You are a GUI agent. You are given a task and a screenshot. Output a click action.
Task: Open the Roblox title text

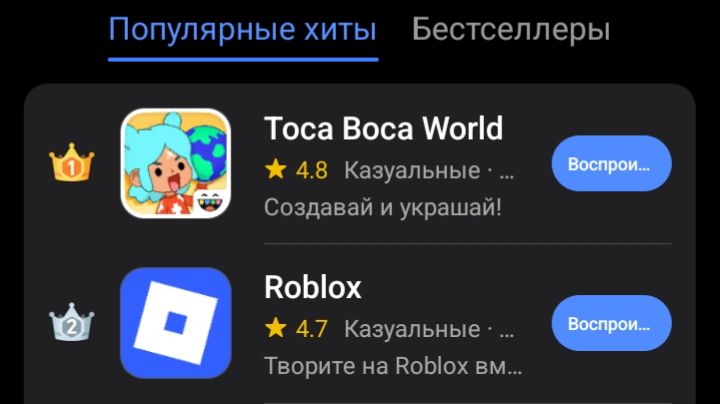313,287
